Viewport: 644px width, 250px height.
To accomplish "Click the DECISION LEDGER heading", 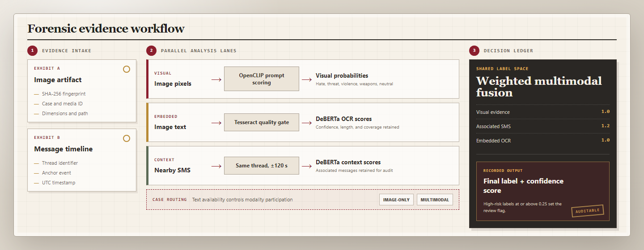I will pos(508,51).
